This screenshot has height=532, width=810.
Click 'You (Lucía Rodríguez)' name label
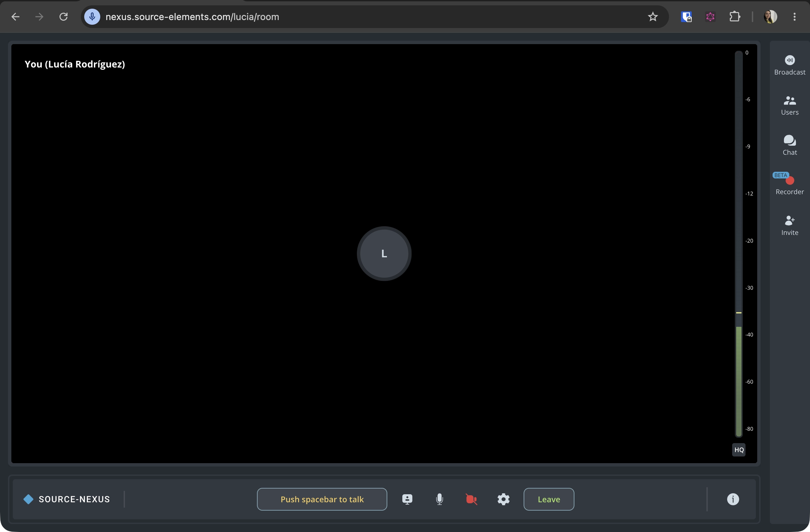[x=75, y=64]
